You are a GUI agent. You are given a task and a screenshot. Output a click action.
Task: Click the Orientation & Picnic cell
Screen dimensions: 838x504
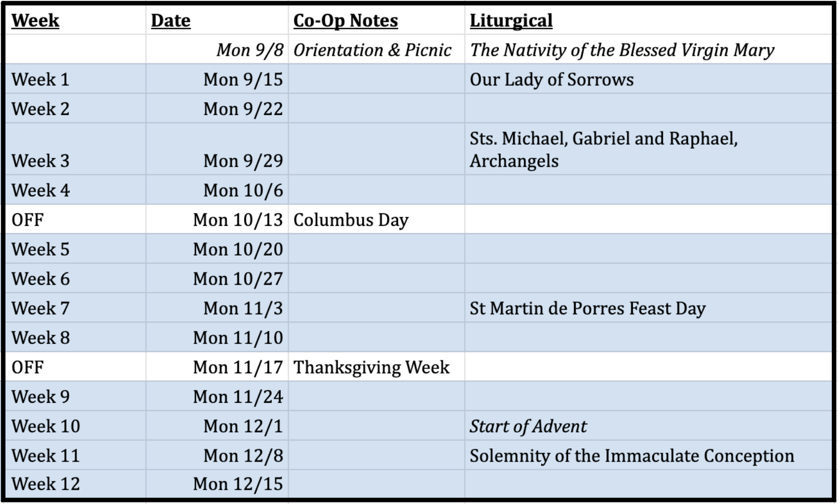(x=372, y=50)
